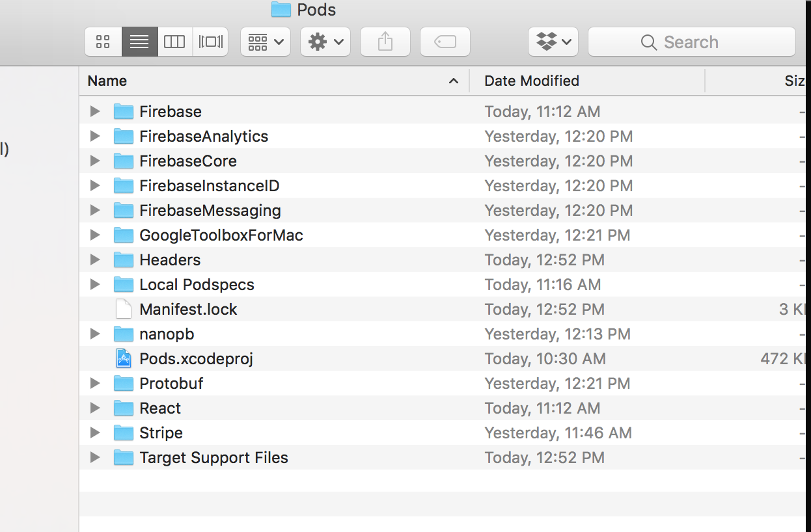Select the Pods.xcodeproj Xcode project icon
Viewport: 811px width, 532px height.
coord(123,358)
